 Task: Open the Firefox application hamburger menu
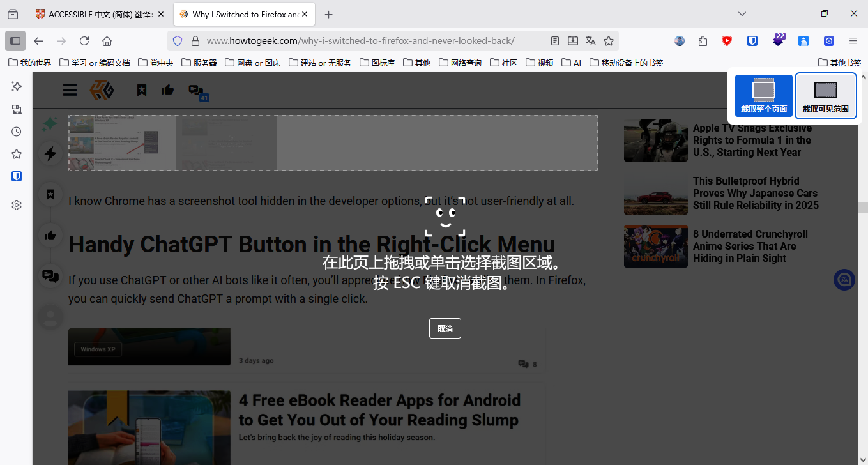(853, 41)
